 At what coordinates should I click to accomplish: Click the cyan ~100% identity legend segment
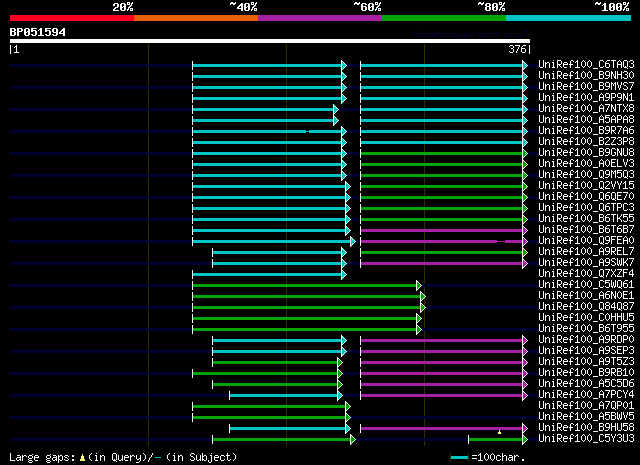569,18
